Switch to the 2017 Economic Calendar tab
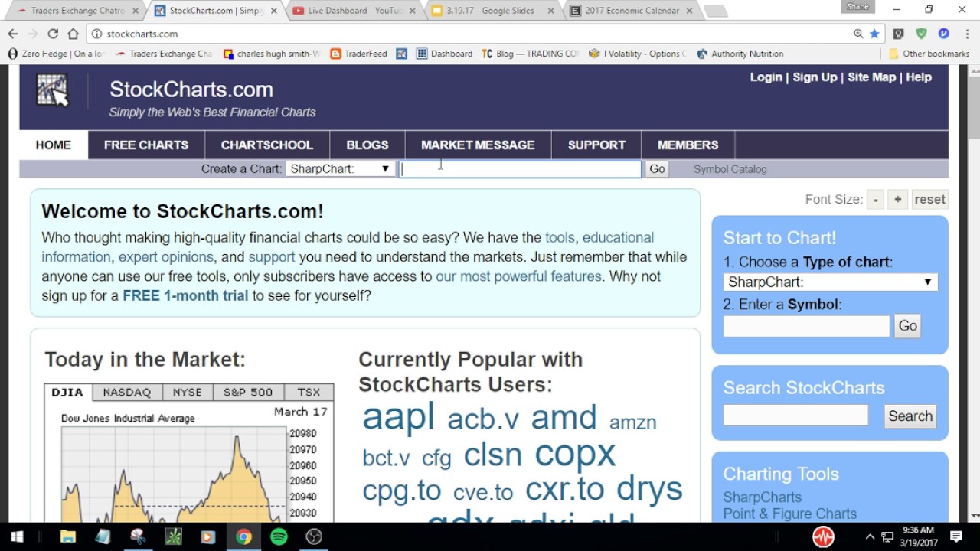Viewport: 980px width, 551px height. 632,11
